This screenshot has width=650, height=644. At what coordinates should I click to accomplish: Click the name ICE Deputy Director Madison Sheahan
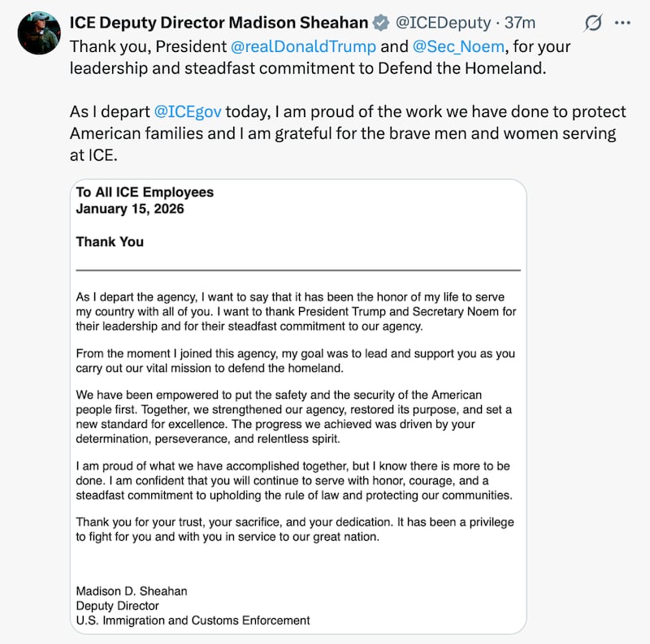pos(218,23)
